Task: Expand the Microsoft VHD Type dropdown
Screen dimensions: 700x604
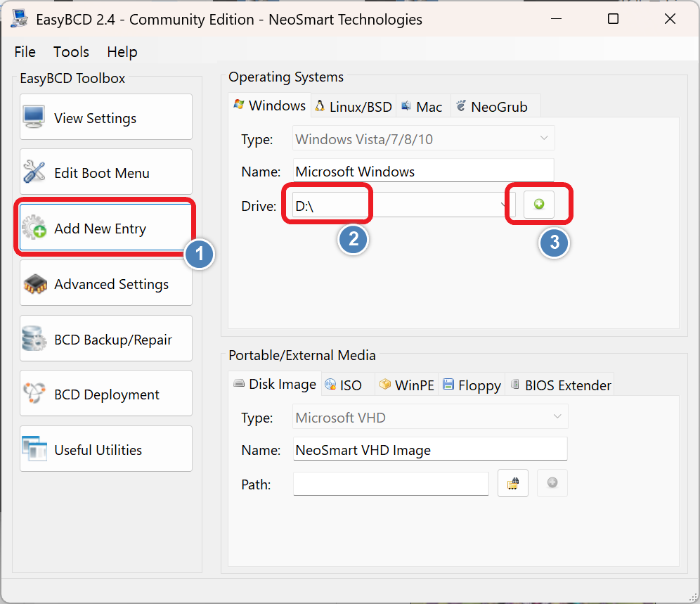Action: pos(429,418)
